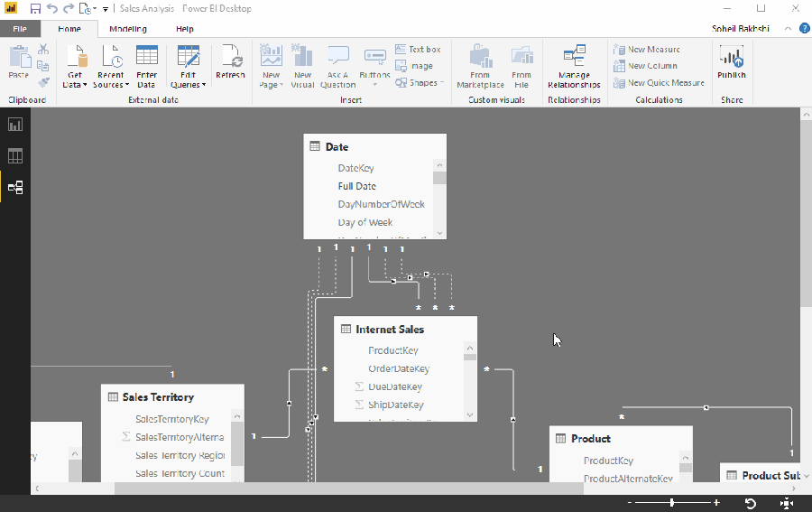Open the Recent Sources dropdown

click(111, 66)
